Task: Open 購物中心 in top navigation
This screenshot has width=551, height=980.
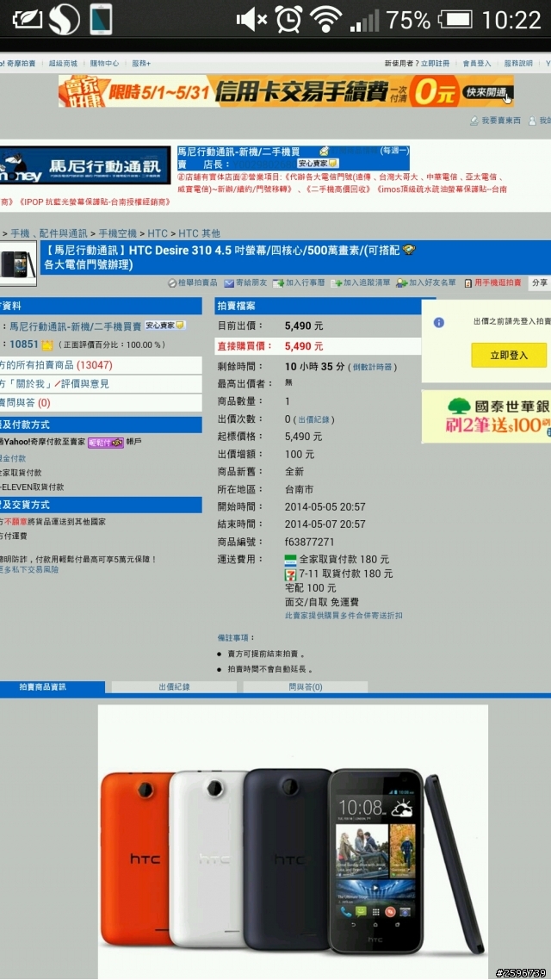Action: (104, 64)
